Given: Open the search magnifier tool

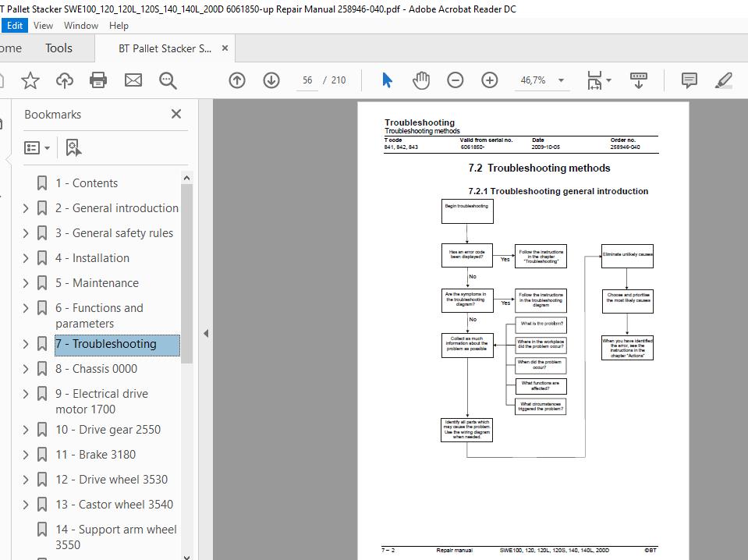Looking at the screenshot, I should (168, 80).
